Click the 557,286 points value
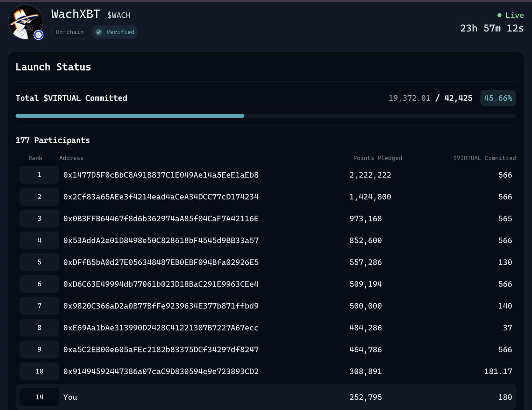This screenshot has width=532, height=410. pos(365,262)
